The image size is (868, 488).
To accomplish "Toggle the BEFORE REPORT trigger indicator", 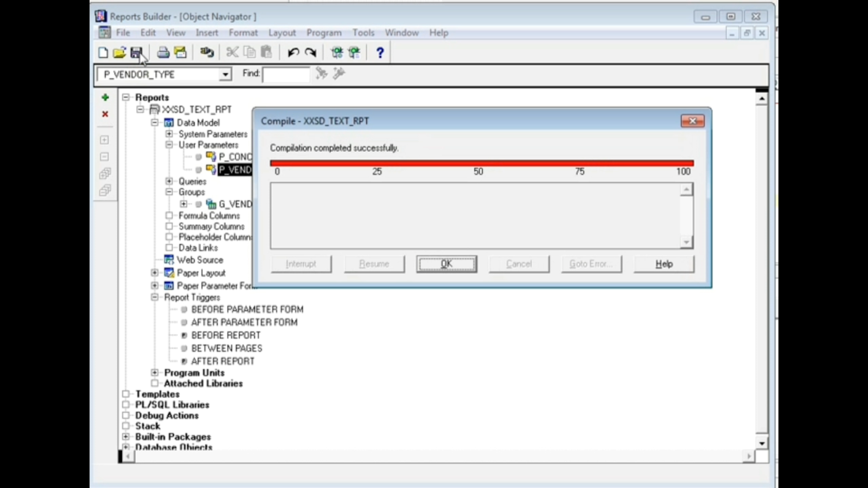I will 183,335.
